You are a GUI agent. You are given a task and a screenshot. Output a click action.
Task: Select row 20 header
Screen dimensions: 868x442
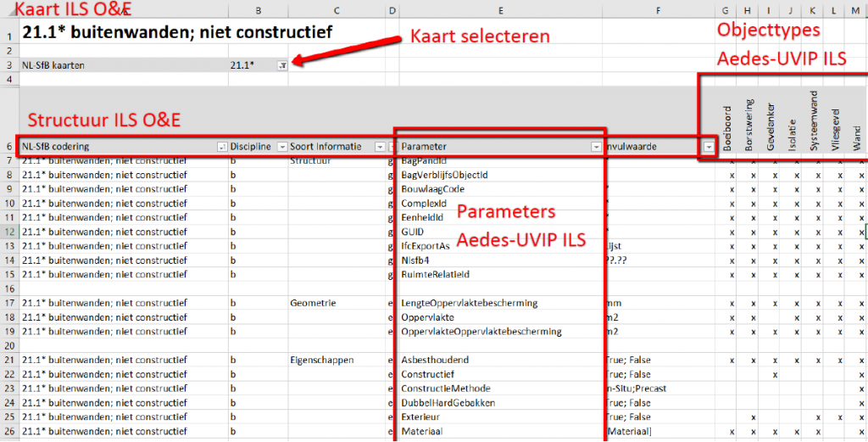[x=8, y=345]
